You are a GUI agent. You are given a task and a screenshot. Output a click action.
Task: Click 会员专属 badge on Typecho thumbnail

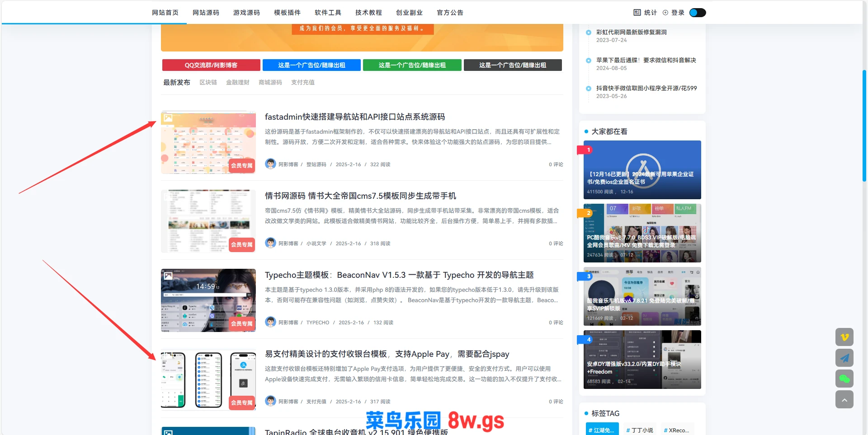coord(242,324)
